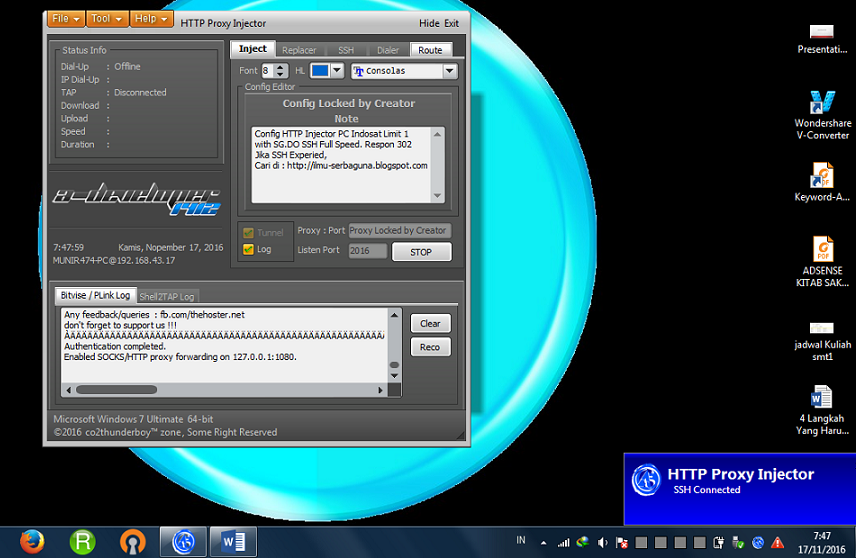Click 'Authentication completed.' log line
The image size is (856, 558).
(115, 346)
